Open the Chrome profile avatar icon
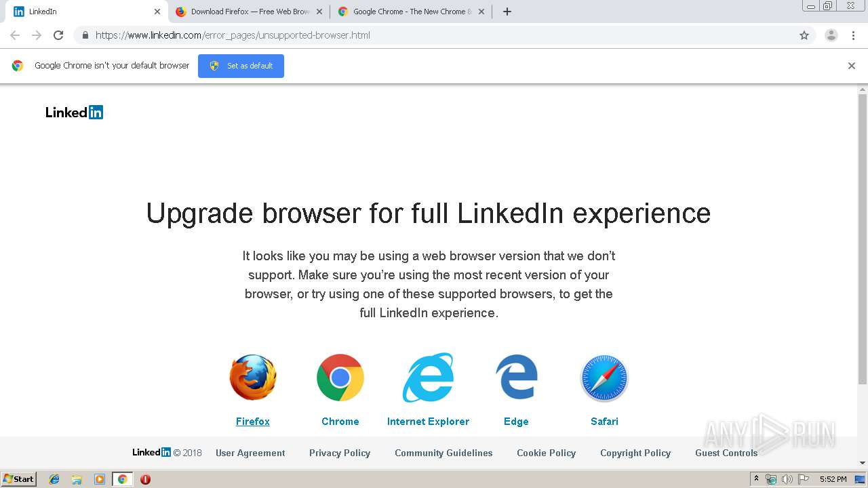 [831, 35]
